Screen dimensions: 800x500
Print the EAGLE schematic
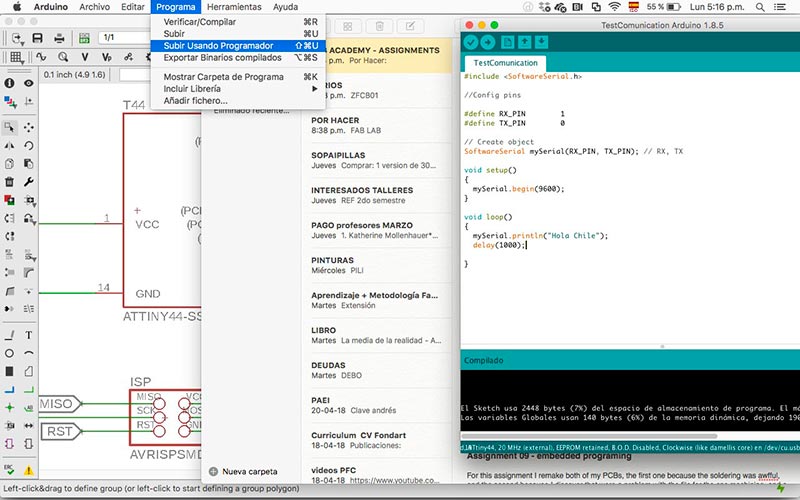pyautogui.click(x=59, y=38)
